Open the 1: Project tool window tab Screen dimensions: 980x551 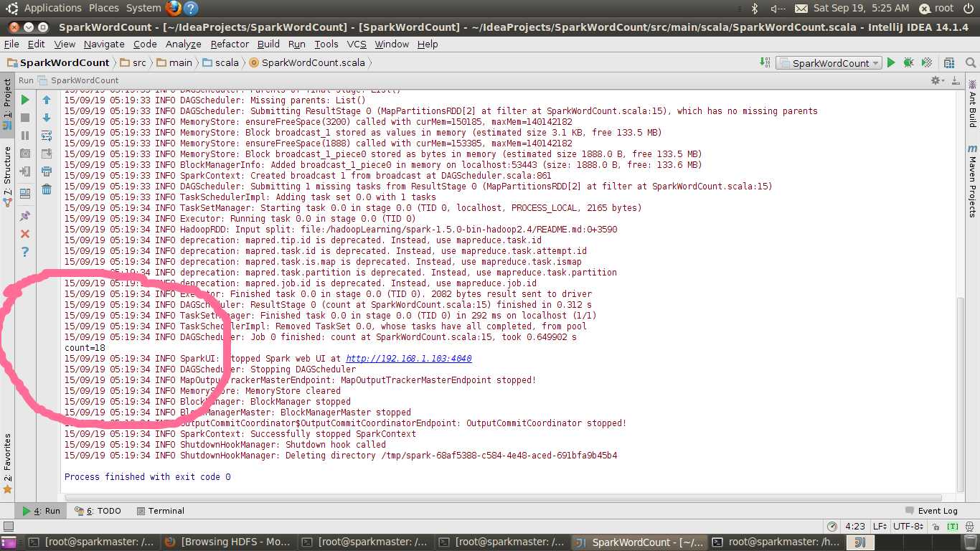tap(7, 103)
